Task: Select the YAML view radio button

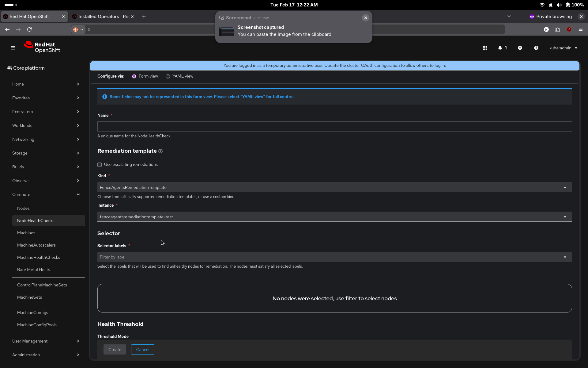Action: tap(168, 76)
